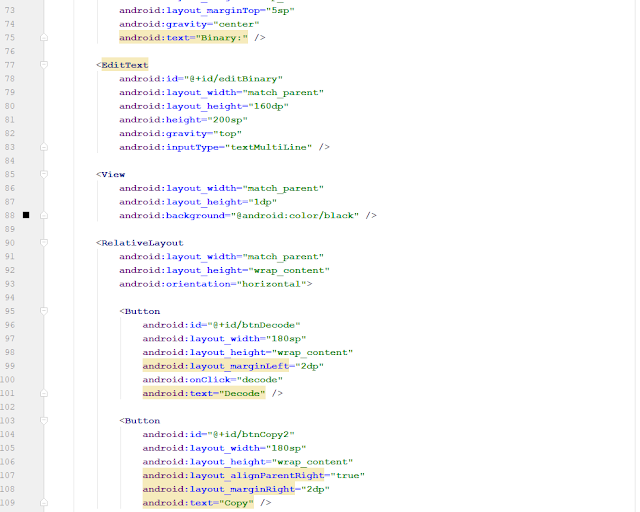Click the layout_height "1dp" value
Image resolution: width=640 pixels, height=512 pixels.
click(262, 202)
